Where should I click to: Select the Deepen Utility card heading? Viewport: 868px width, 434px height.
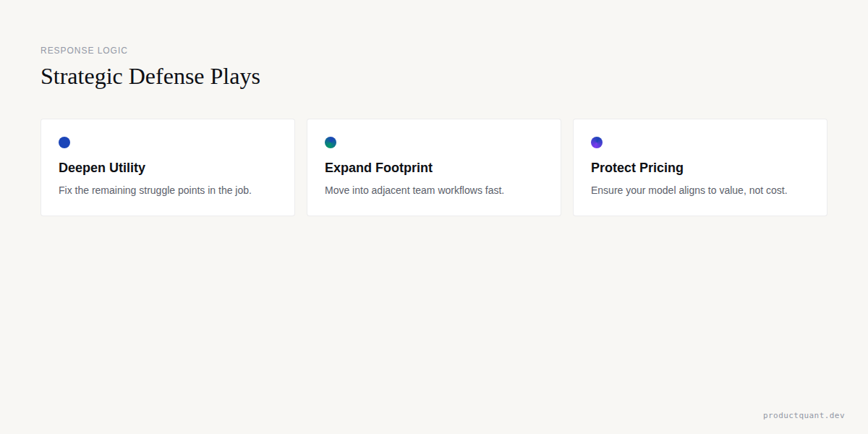(x=102, y=168)
